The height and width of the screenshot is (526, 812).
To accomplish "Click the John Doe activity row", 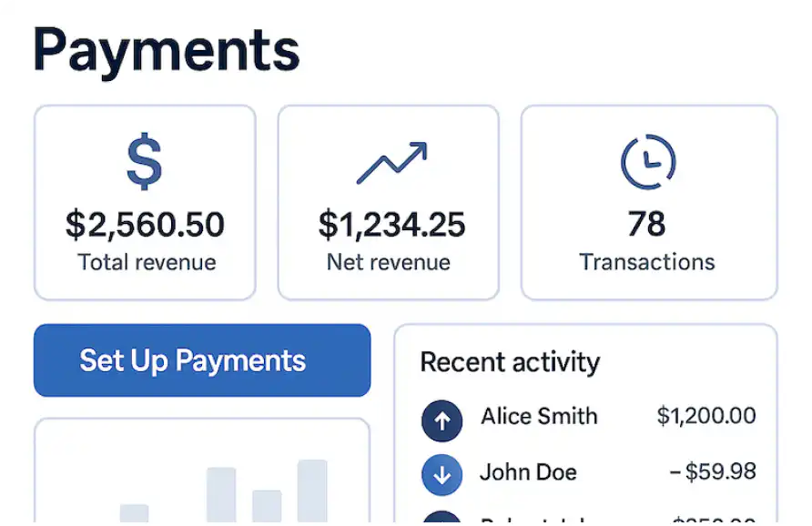I will [x=528, y=473].
